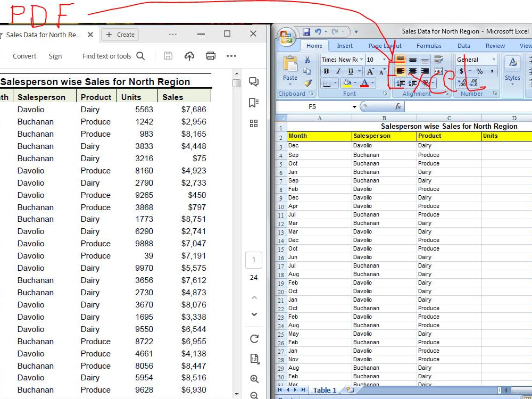Apply yellow fill color bucket
This screenshot has width=532, height=399.
(347, 82)
